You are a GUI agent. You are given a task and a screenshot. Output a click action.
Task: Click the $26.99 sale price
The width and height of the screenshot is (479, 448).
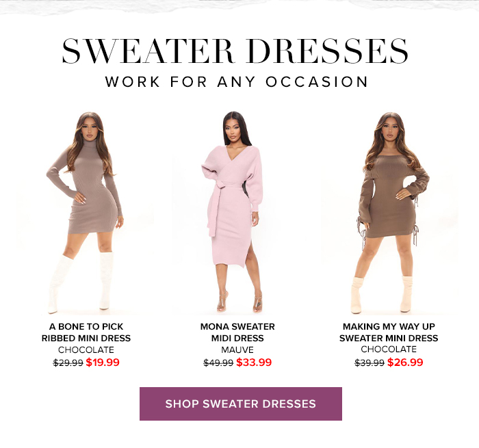pyautogui.click(x=405, y=363)
